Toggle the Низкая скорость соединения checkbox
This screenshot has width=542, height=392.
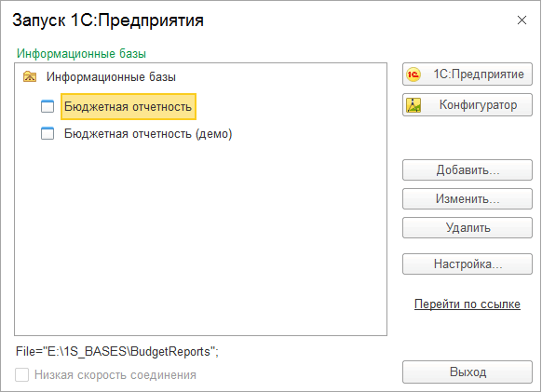tap(21, 374)
